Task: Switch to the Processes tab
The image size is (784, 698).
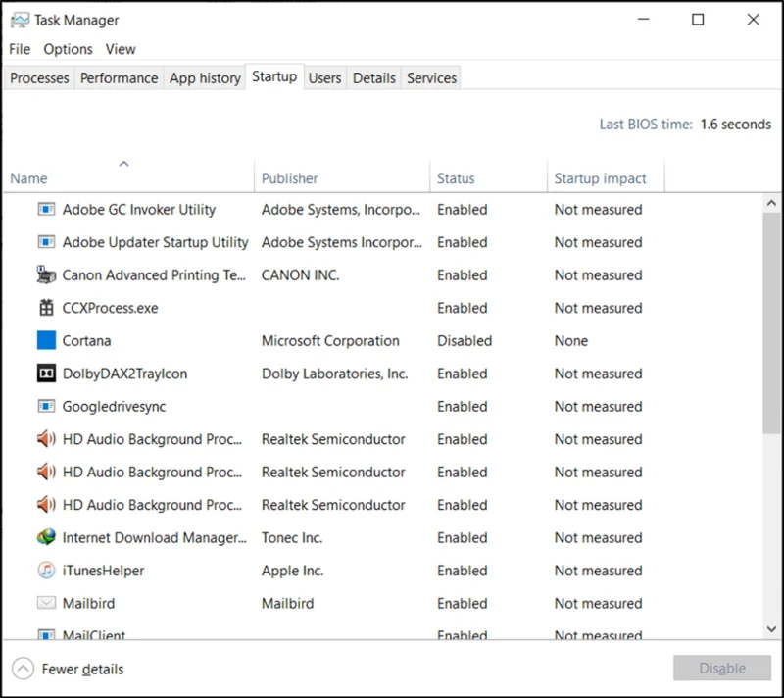Action: click(x=39, y=78)
